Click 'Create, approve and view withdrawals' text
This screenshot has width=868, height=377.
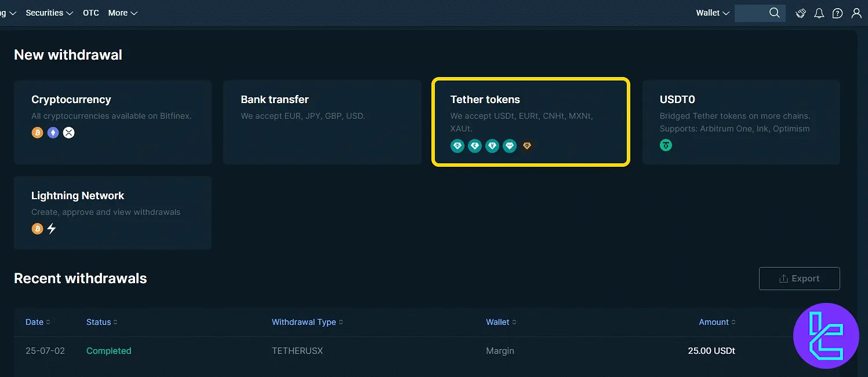click(106, 212)
